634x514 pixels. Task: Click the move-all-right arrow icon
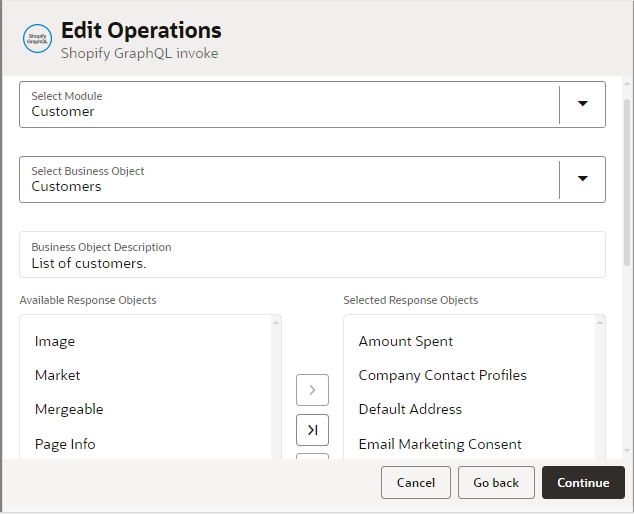coord(312,429)
